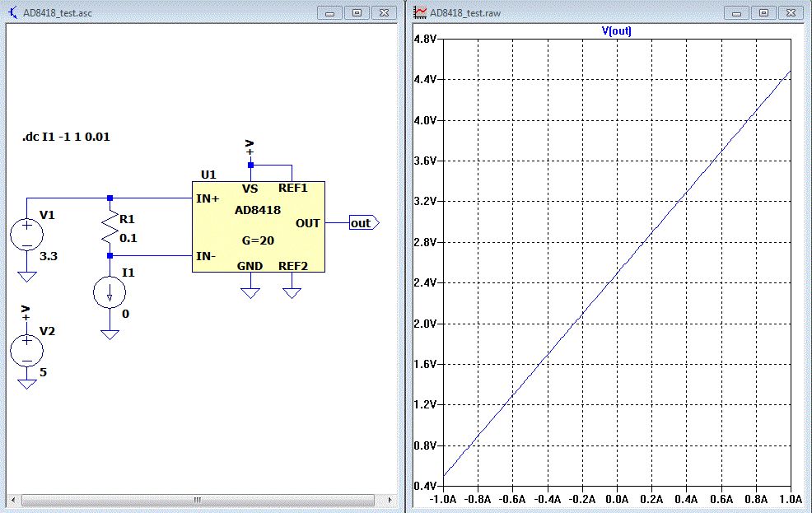This screenshot has height=513, width=812.
Task: Click the waveform icon in AD8418_test.raw title
Action: 420,12
